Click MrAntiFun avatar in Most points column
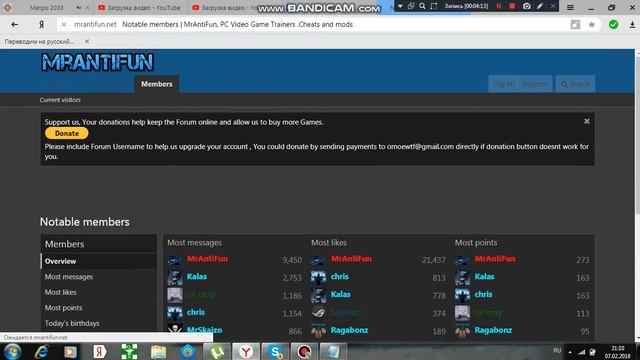The image size is (640, 360). pyautogui.click(x=462, y=259)
